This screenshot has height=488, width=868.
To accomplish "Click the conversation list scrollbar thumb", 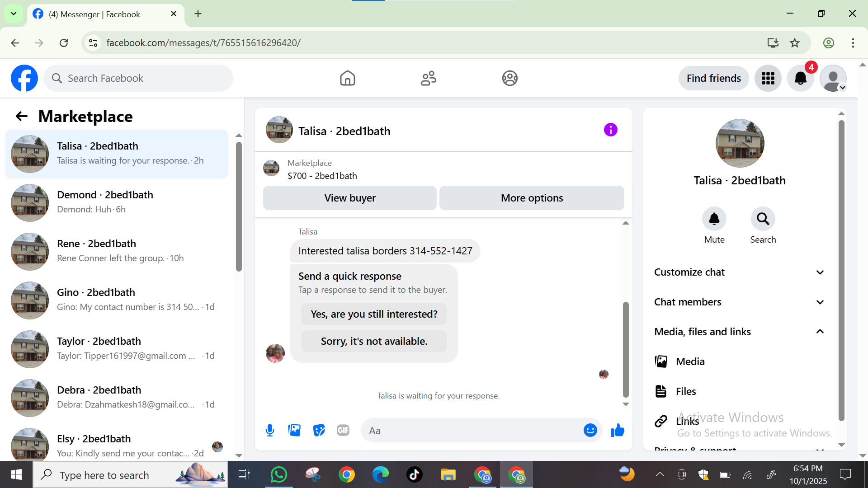I will 239,206.
